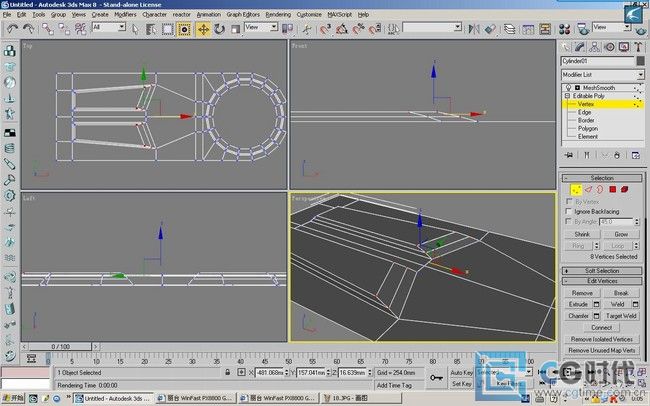This screenshot has width=650, height=406.
Task: Expand the MeshSmooth modifier plus box
Action: point(577,88)
